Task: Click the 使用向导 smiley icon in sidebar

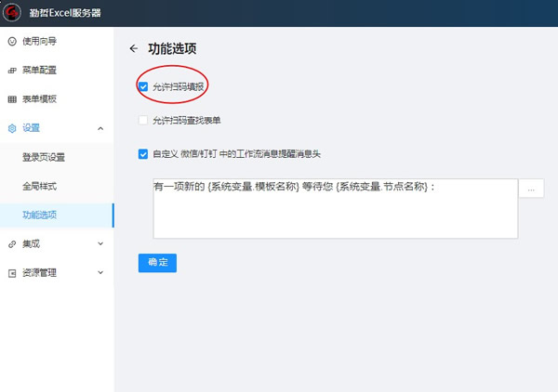Action: click(11, 41)
